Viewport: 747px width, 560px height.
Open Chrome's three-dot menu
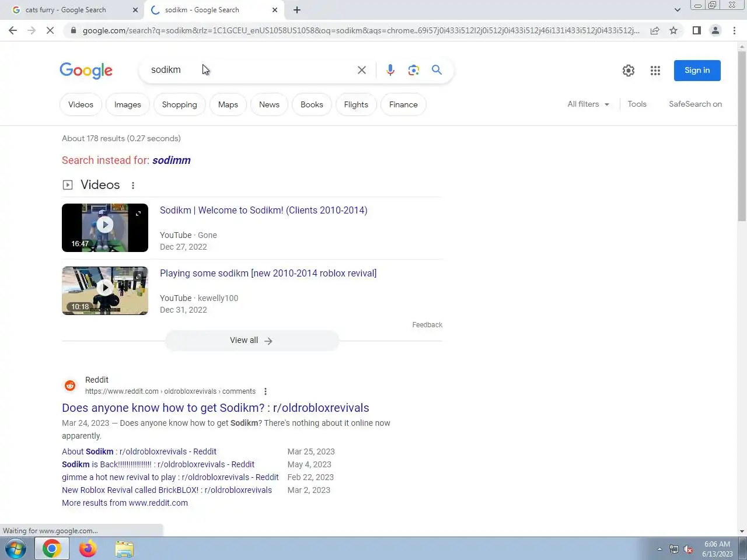[734, 30]
